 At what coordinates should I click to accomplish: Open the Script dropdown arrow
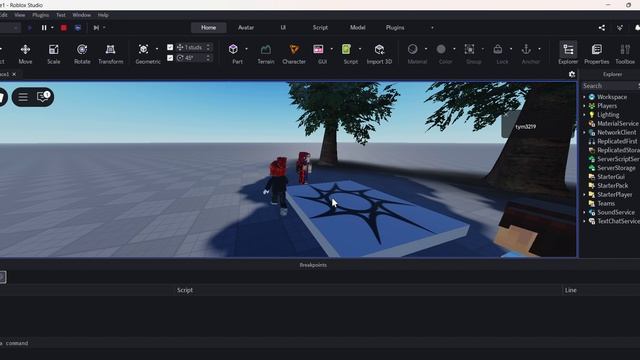(360, 49)
